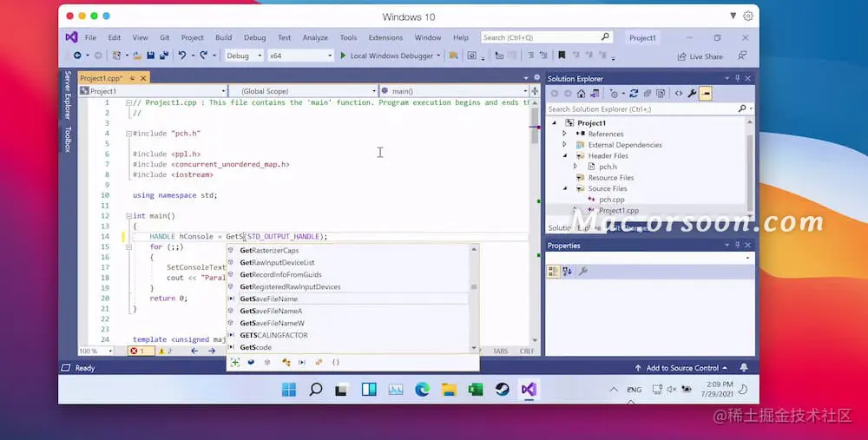Click the Pending Changes Filter clock icon

point(614,94)
